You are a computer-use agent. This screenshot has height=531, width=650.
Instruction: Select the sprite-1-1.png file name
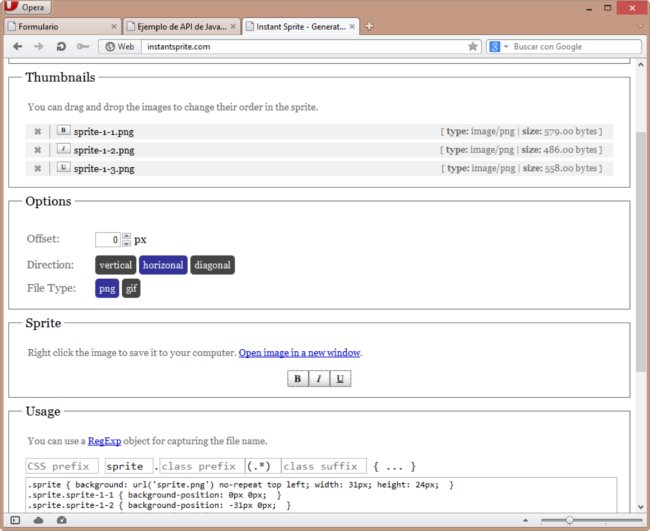pyautogui.click(x=104, y=132)
